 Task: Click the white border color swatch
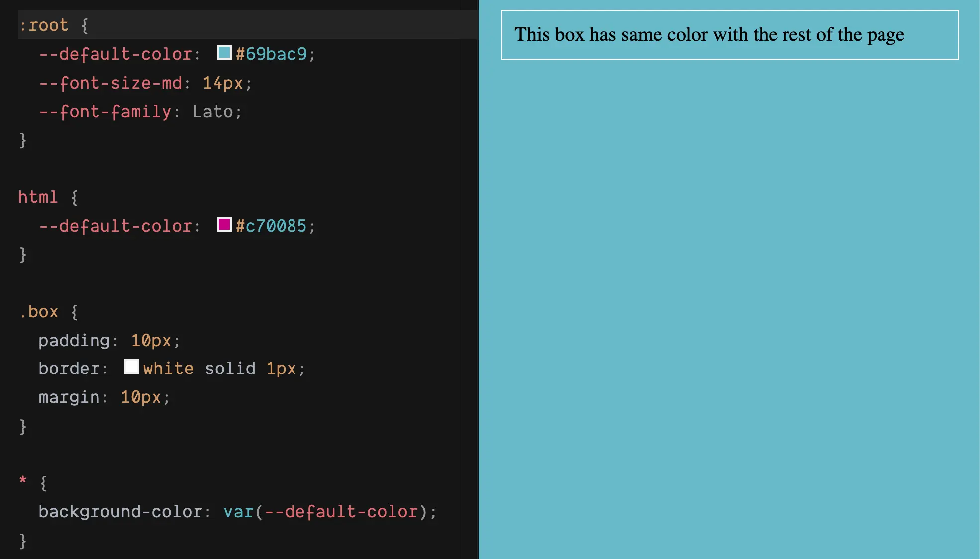[x=132, y=367]
